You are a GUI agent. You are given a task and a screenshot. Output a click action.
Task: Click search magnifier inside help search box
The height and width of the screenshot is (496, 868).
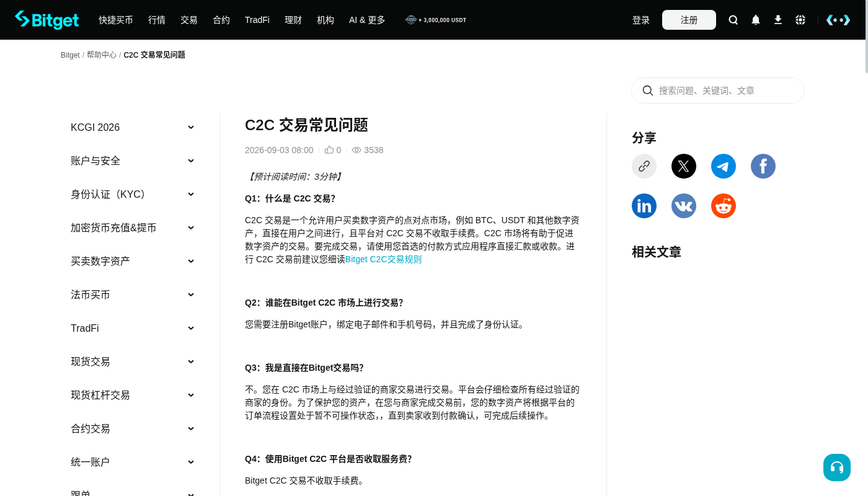click(x=648, y=91)
